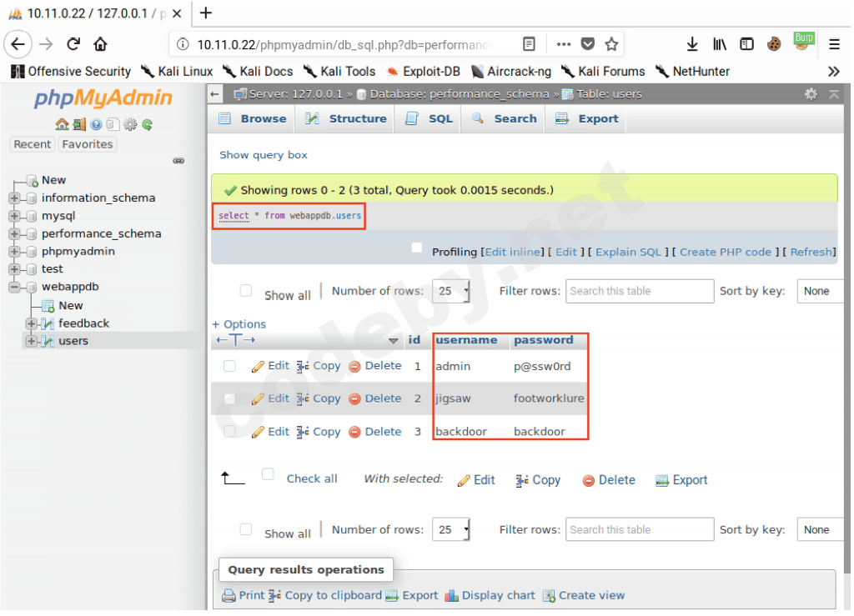Tick the Check all checkbox
The width and height of the screenshot is (854, 616).
(x=268, y=474)
